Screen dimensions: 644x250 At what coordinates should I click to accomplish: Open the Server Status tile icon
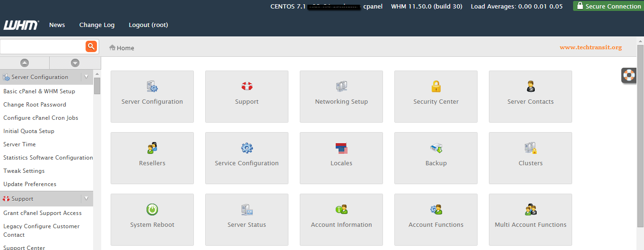(247, 209)
